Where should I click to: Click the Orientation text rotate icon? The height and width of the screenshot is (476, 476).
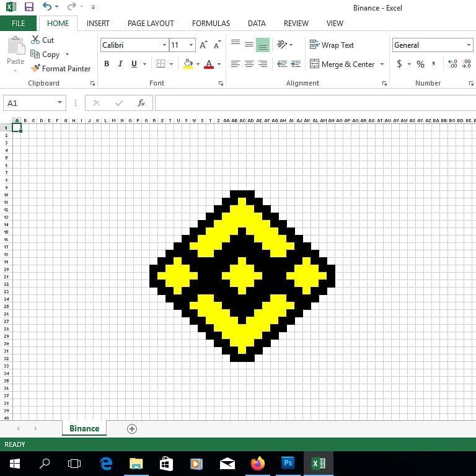coord(282,45)
